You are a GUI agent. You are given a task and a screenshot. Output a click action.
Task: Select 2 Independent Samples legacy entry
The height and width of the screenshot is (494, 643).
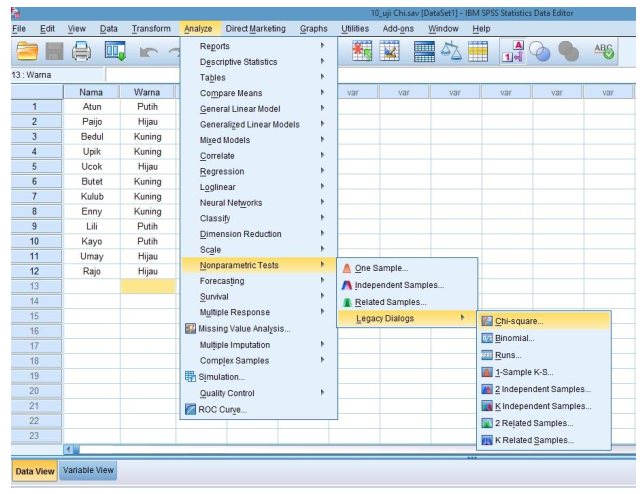pos(544,389)
